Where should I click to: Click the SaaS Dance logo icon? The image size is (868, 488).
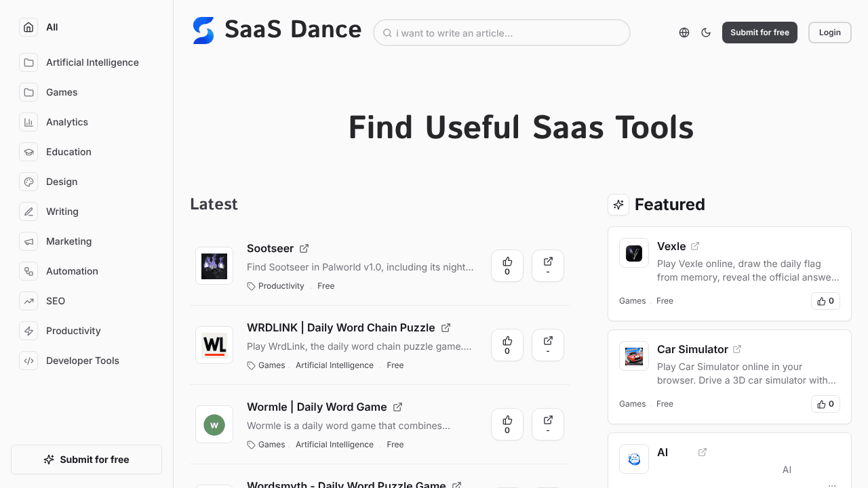pos(203,30)
